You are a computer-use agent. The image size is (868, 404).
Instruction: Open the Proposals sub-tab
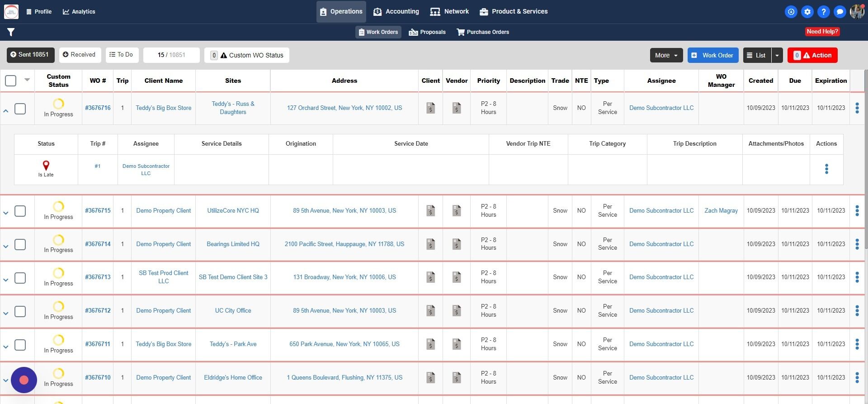[x=427, y=32]
